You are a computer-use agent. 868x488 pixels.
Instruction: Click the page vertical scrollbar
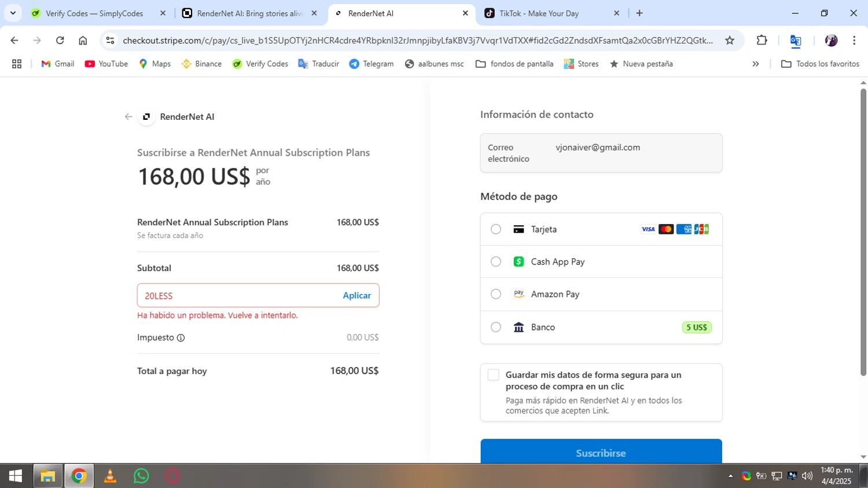click(x=863, y=232)
